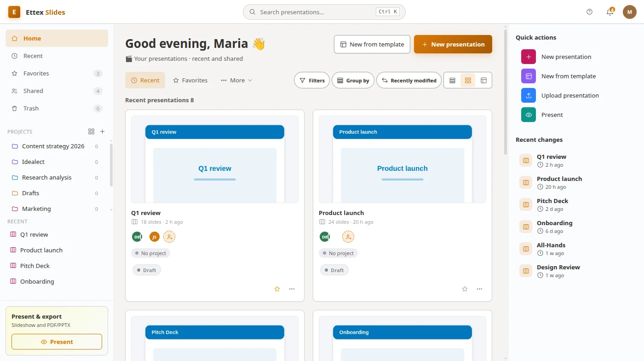Click the teal Present eye icon
The width and height of the screenshot is (644, 361).
[529, 115]
